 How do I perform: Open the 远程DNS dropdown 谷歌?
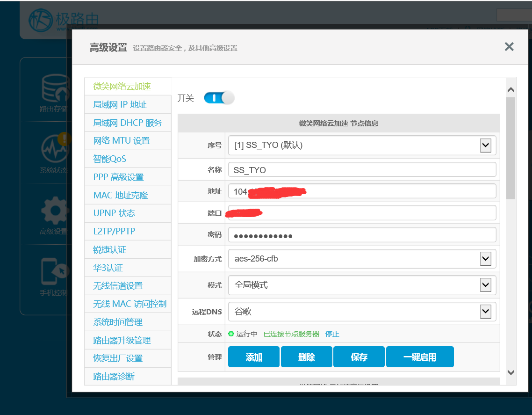(362, 312)
